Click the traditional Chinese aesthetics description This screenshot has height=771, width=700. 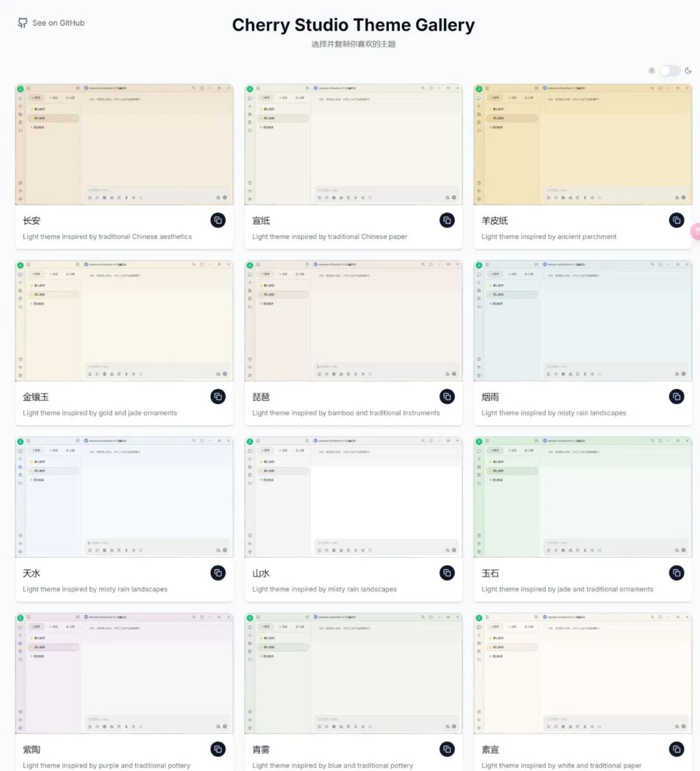pyautogui.click(x=107, y=236)
